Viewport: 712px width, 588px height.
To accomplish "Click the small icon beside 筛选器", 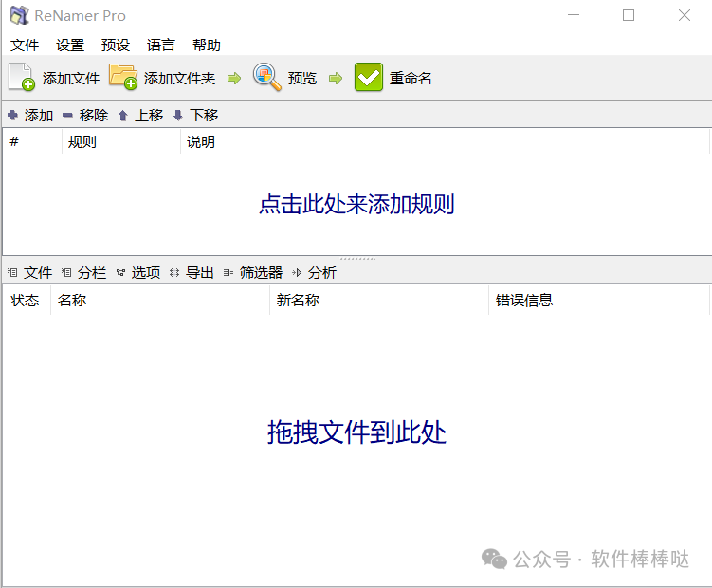I will pyautogui.click(x=228, y=272).
